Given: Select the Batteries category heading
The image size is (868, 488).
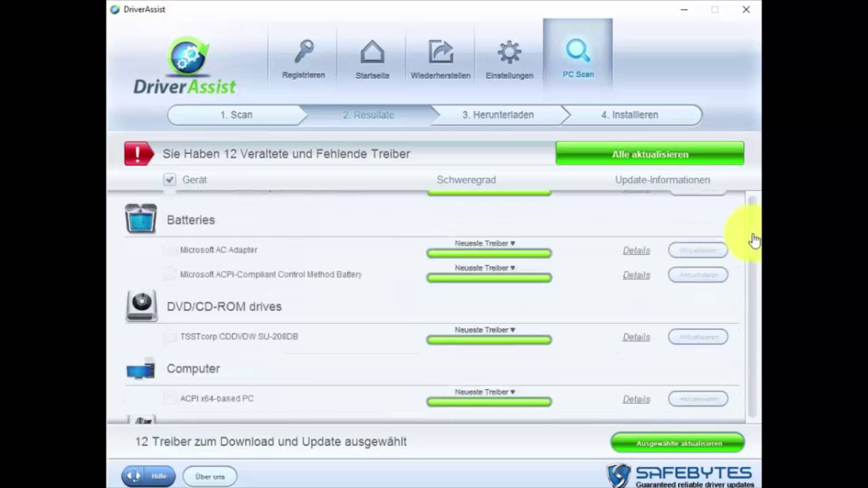Looking at the screenshot, I should (x=191, y=220).
